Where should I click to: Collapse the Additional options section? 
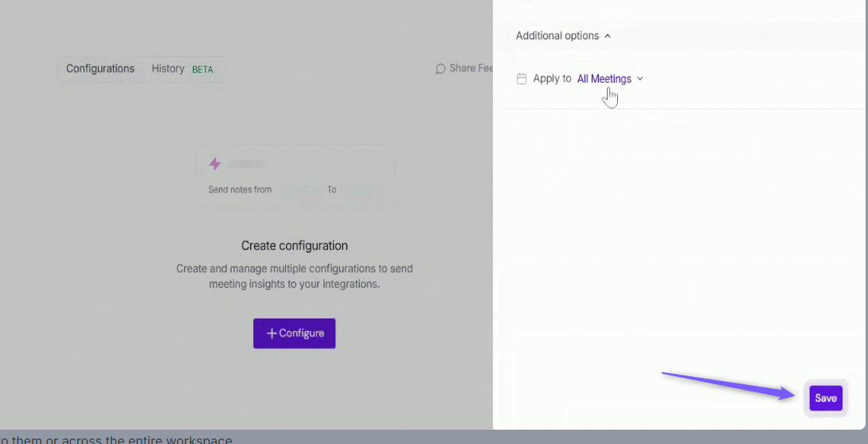click(563, 36)
